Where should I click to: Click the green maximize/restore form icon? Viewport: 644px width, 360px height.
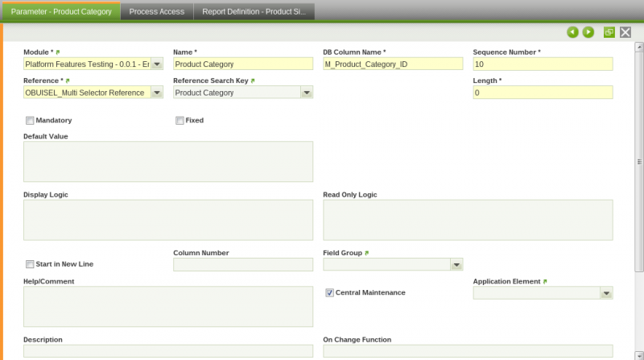[x=609, y=32]
